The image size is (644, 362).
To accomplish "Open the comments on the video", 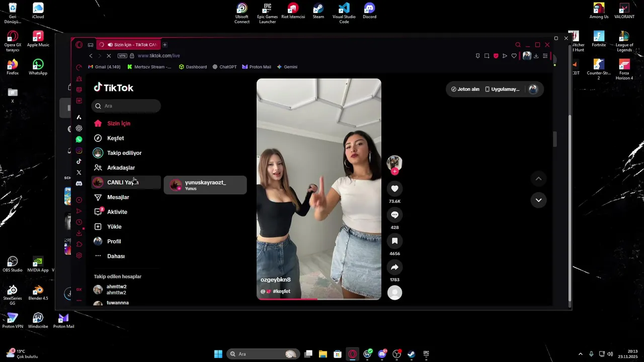I will click(x=394, y=215).
